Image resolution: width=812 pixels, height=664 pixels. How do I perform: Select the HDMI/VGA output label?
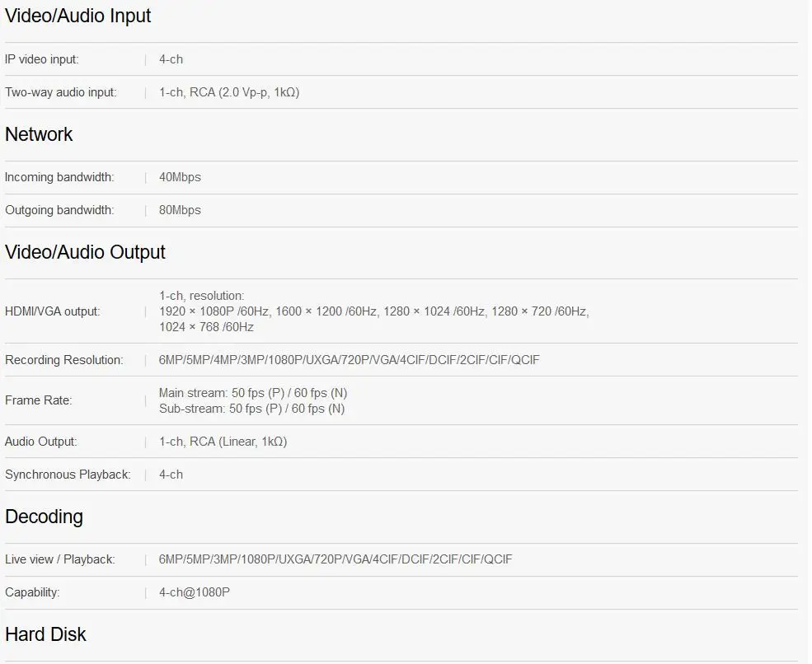[x=52, y=311]
